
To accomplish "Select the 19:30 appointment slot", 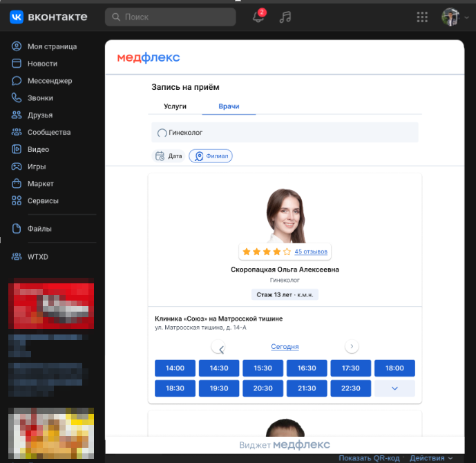I will pos(219,388).
